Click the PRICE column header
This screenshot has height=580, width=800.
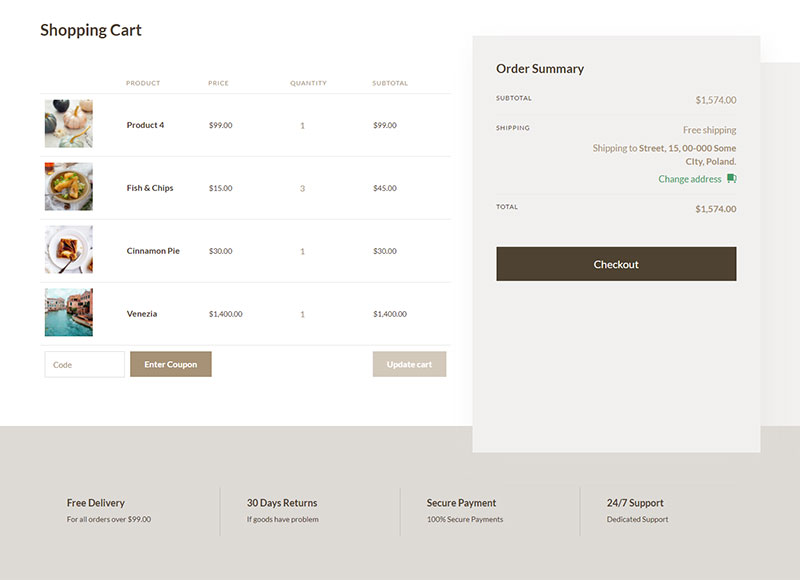point(218,83)
